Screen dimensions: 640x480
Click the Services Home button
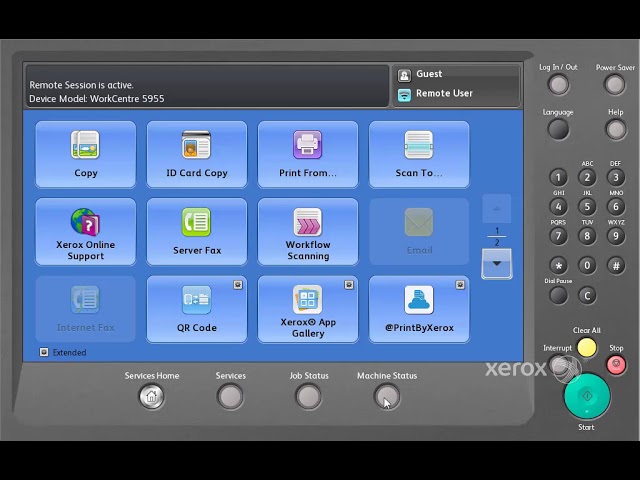pyautogui.click(x=151, y=396)
